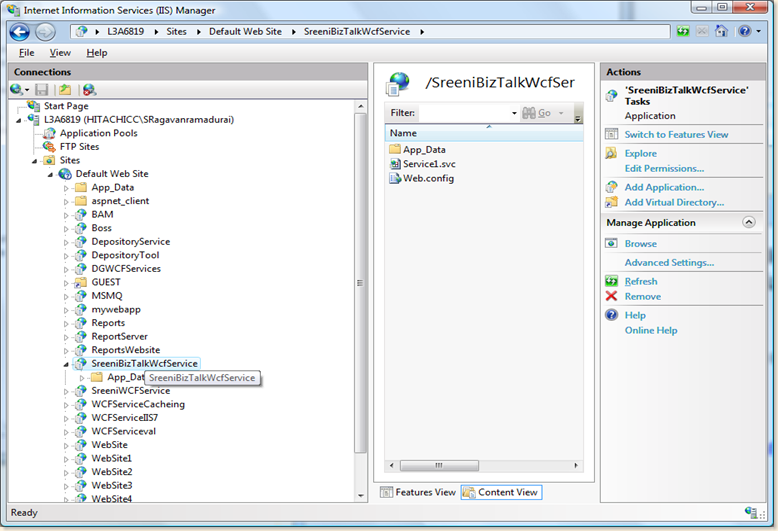Collapse the Manage Application section

(749, 222)
